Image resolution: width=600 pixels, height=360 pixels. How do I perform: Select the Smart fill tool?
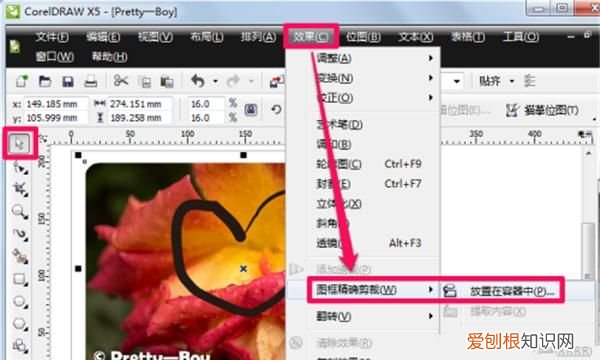20,256
